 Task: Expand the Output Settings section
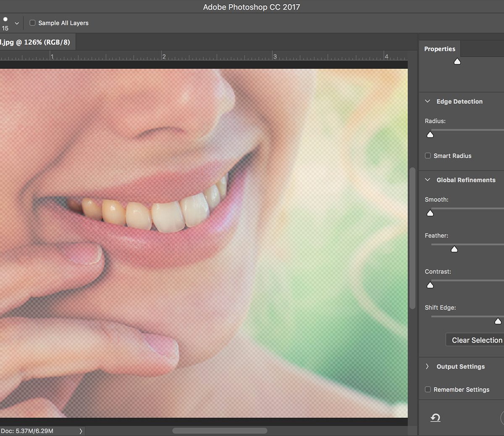(428, 367)
